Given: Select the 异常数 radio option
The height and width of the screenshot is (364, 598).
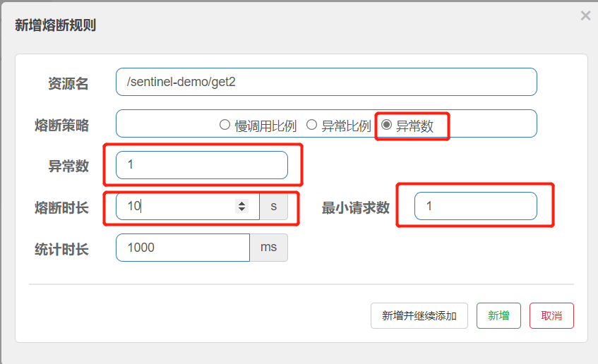Looking at the screenshot, I should [x=386, y=125].
